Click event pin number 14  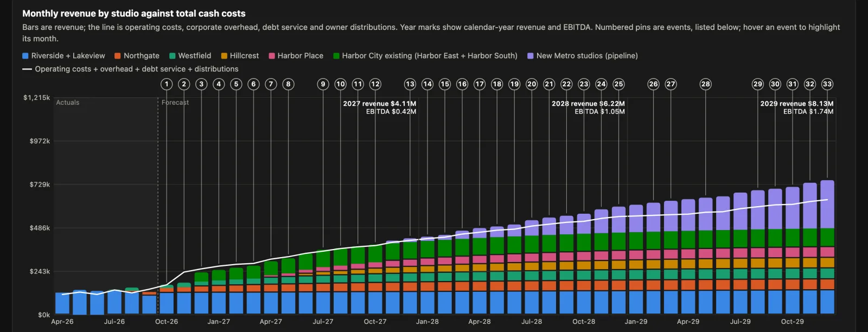click(x=427, y=84)
